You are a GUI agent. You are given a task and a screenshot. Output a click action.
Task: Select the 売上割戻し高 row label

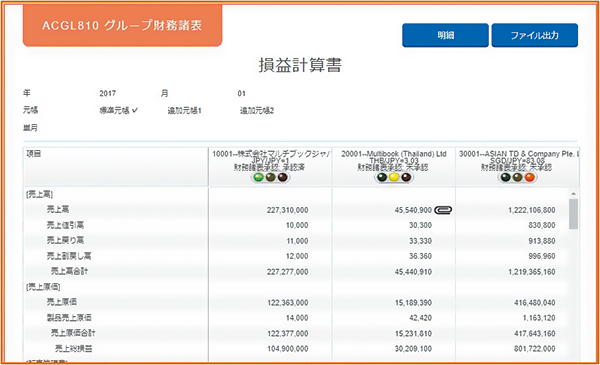point(69,256)
